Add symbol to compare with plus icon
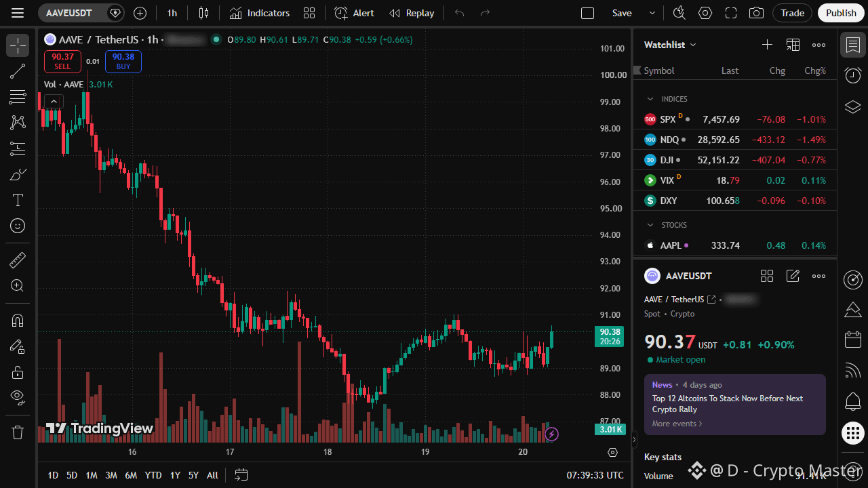Viewport: 868px width, 488px height. coord(140,13)
